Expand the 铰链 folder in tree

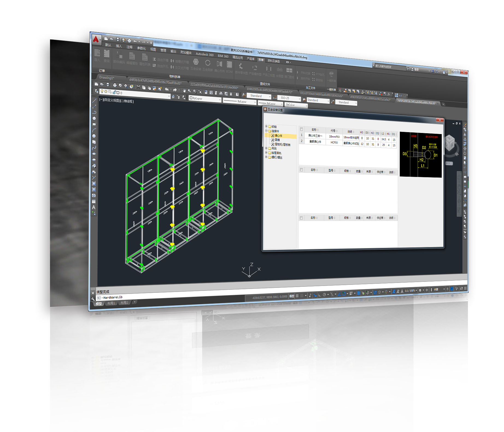266,126
